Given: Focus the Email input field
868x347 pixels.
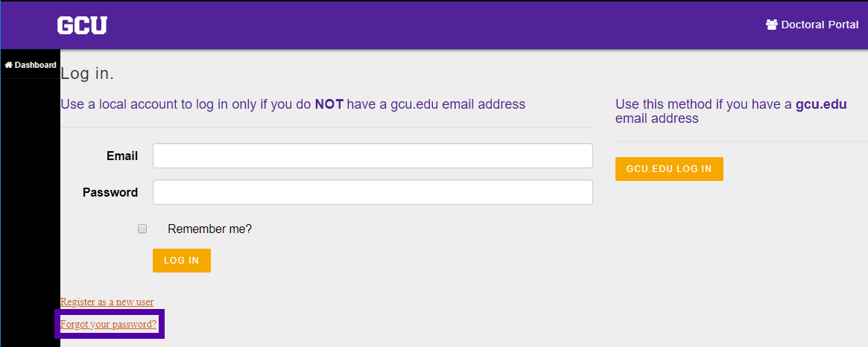Looking at the screenshot, I should pyautogui.click(x=373, y=156).
